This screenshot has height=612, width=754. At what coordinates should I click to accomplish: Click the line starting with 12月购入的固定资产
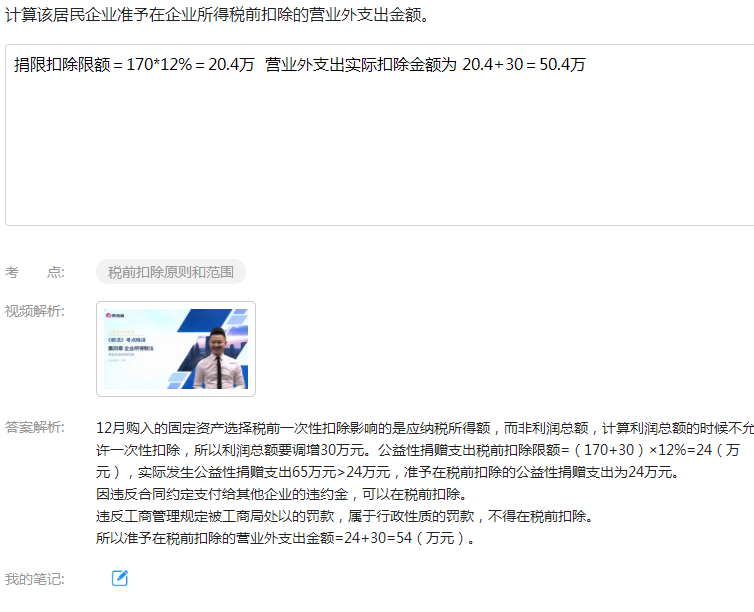coord(425,428)
